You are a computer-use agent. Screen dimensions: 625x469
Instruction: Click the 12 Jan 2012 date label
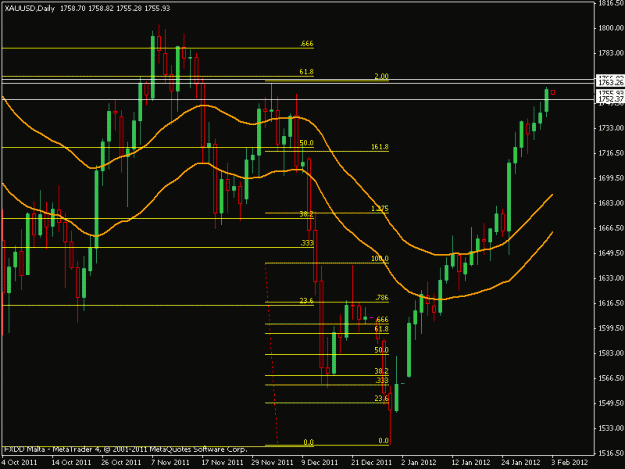click(471, 462)
